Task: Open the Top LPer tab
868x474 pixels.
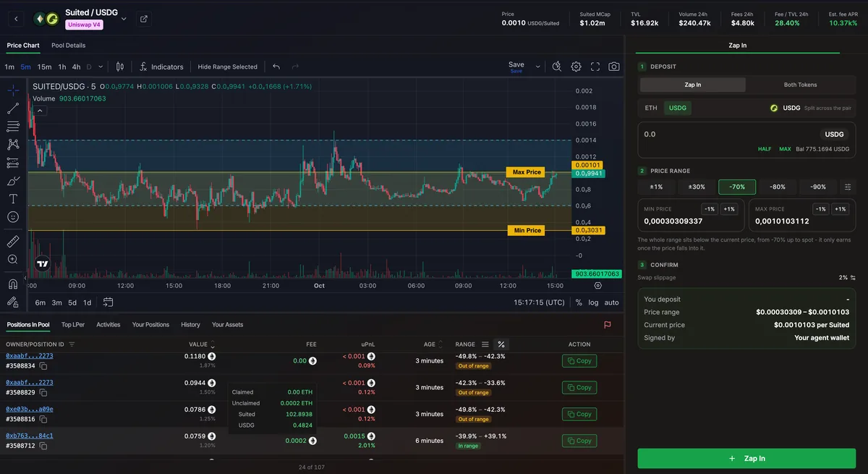Action: pos(72,325)
